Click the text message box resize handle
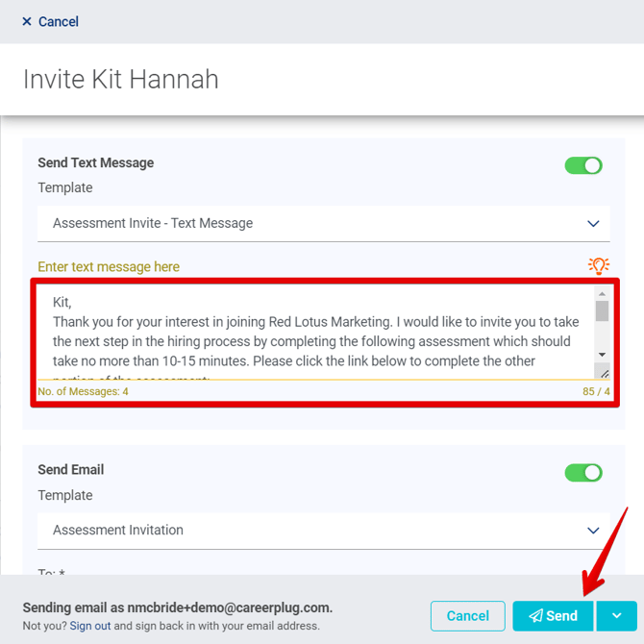Screen dimensions: 644x644 [602, 372]
